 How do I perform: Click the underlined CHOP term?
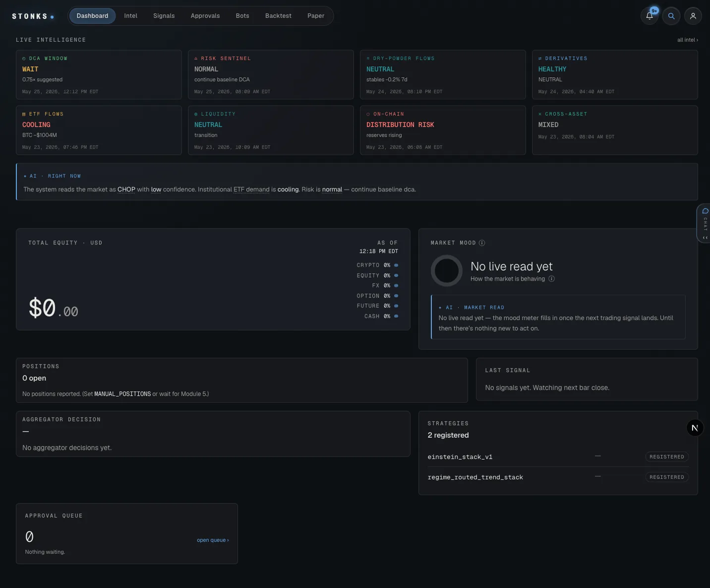tap(126, 189)
